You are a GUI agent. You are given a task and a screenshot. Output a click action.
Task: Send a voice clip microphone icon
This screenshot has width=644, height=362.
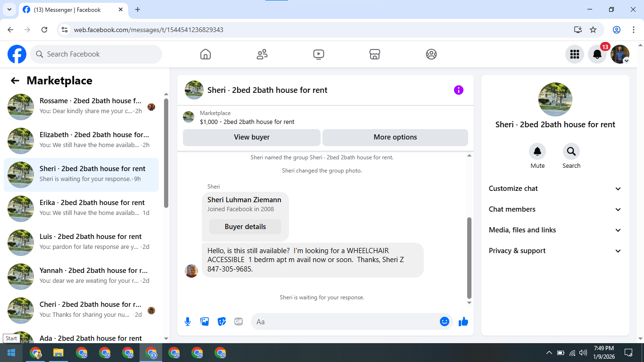tap(188, 321)
